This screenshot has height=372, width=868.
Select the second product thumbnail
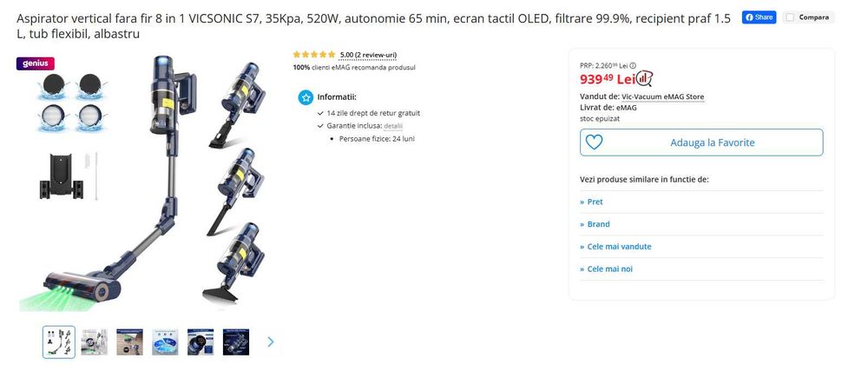[95, 342]
